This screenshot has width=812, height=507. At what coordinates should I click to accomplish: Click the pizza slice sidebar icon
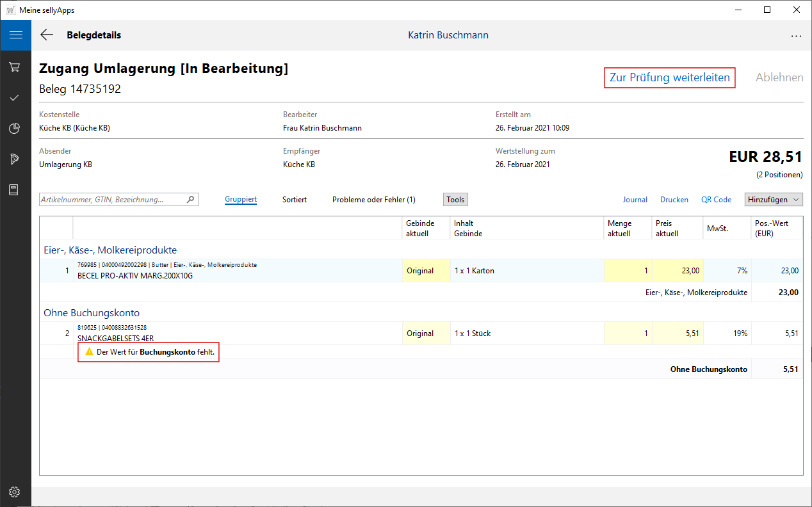(x=15, y=159)
